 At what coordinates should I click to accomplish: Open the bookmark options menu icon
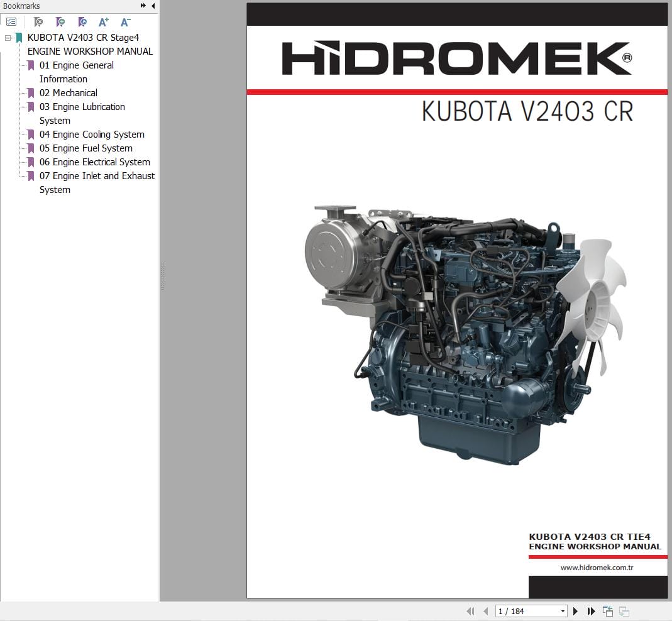[x=11, y=22]
